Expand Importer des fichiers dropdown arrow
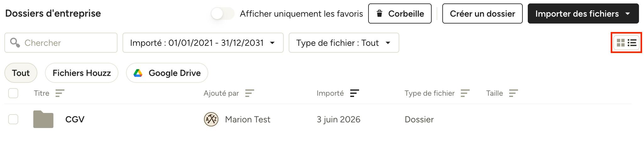The image size is (644, 155). (x=628, y=13)
